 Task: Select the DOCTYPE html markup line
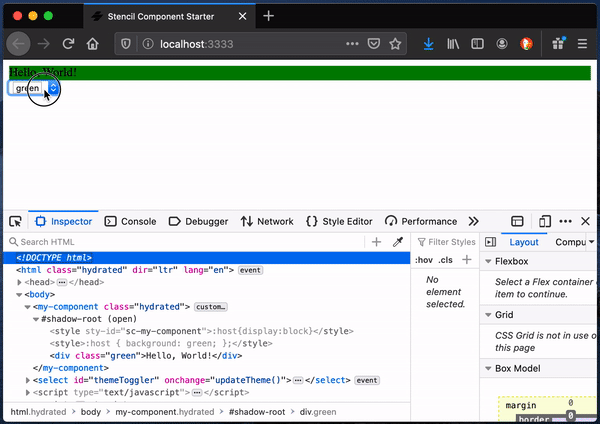(207, 258)
